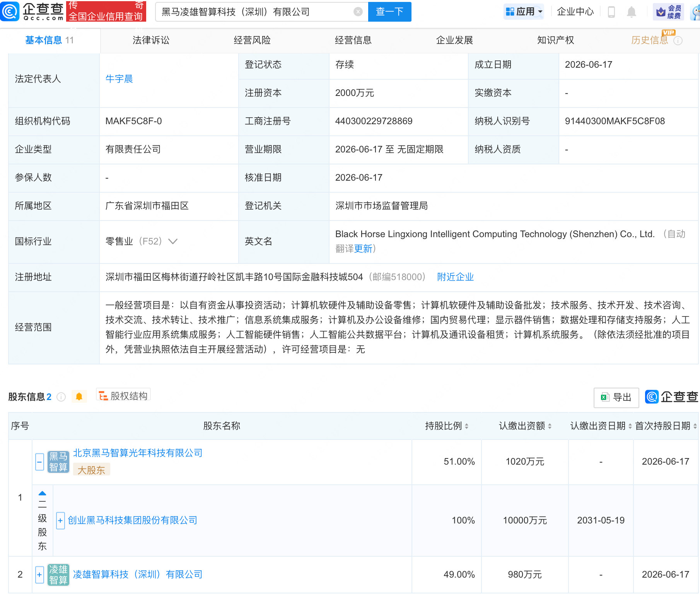Switch to the 企业发展 tab
Viewport: 700px width, 595px height.
click(x=454, y=40)
